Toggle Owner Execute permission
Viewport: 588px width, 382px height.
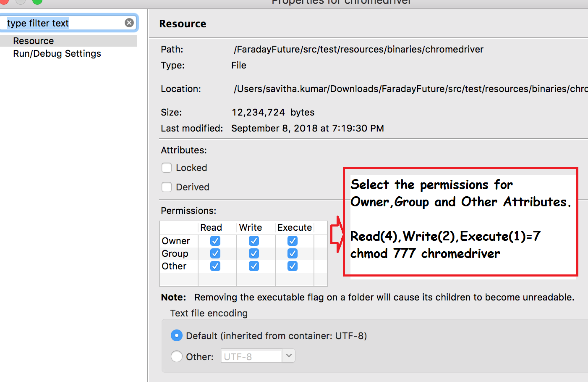pyautogui.click(x=293, y=241)
